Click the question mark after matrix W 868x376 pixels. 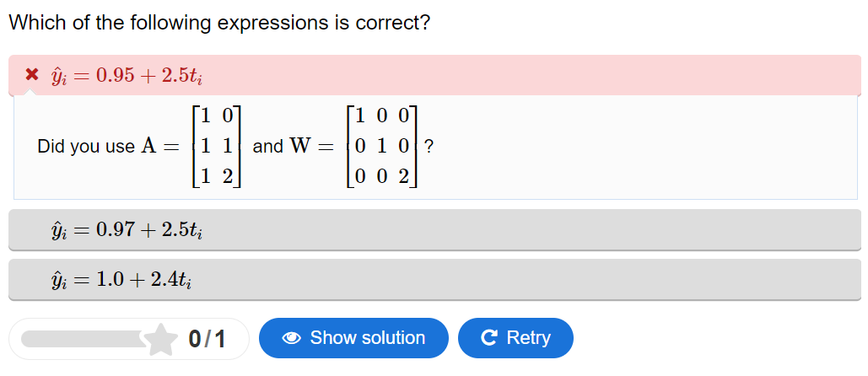point(429,147)
